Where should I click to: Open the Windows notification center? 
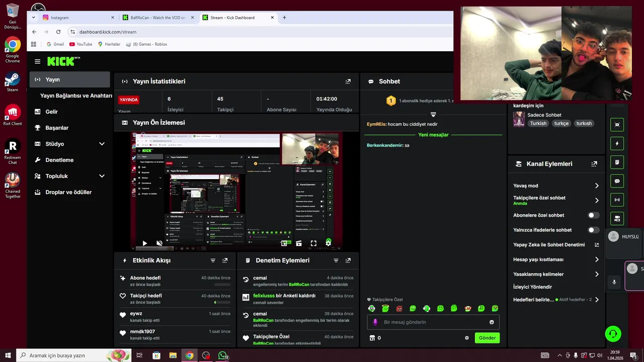pos(633,355)
